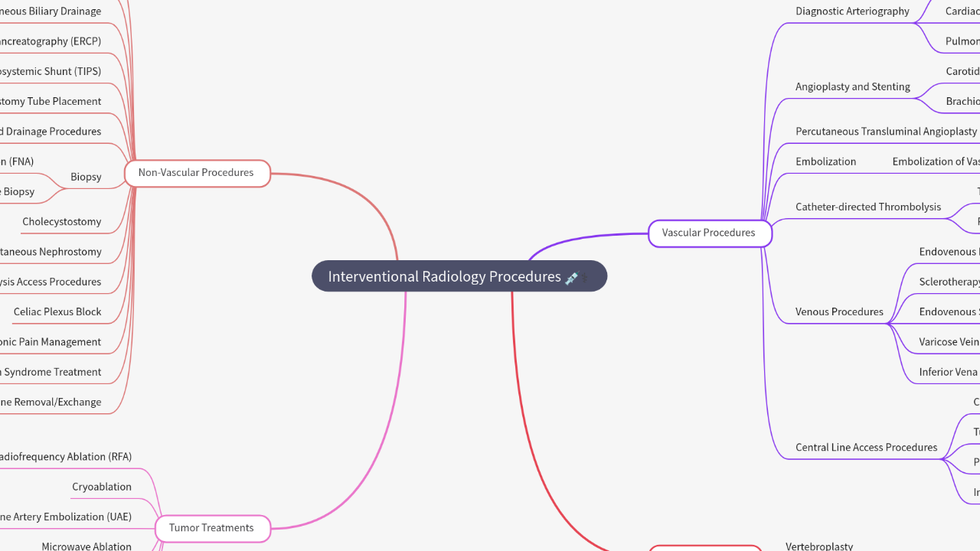Click the Radiofrequency Ablation (RFA) node
Viewport: 980px width, 551px height.
[x=65, y=457]
